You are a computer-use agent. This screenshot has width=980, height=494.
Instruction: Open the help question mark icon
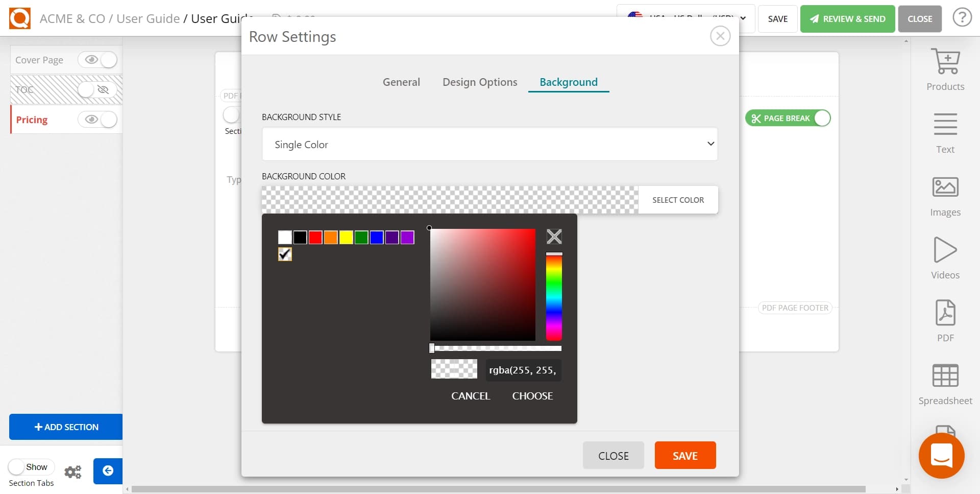pyautogui.click(x=962, y=18)
